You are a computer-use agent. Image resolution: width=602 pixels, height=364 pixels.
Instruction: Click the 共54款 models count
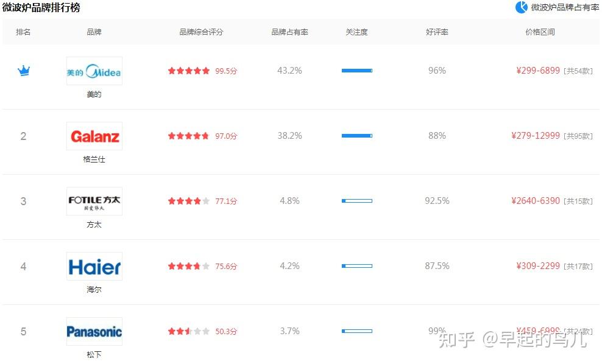click(578, 71)
